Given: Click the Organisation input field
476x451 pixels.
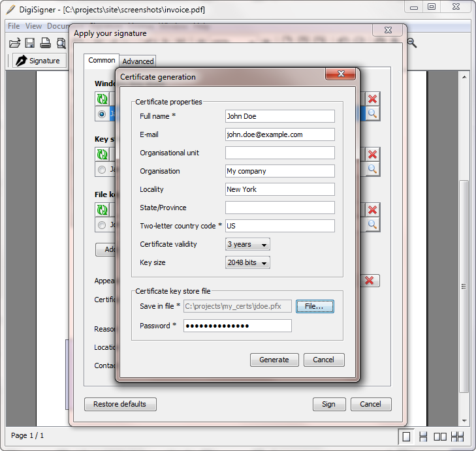Looking at the screenshot, I should pos(280,171).
